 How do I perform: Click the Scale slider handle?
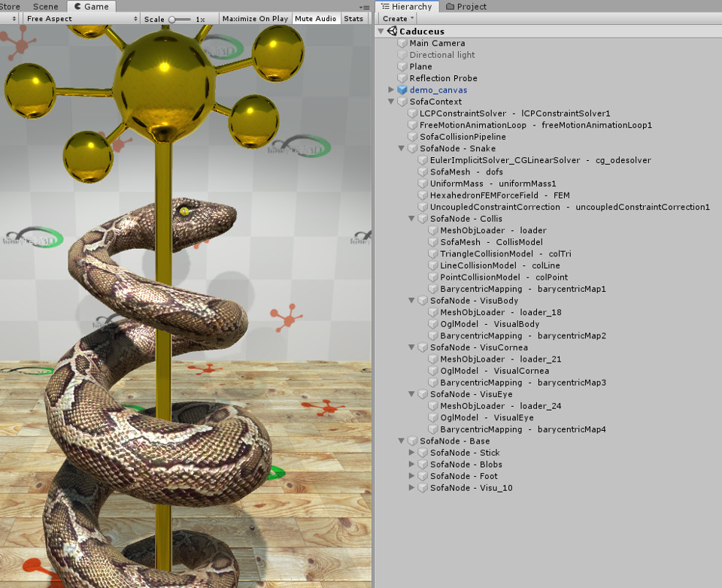(172, 20)
